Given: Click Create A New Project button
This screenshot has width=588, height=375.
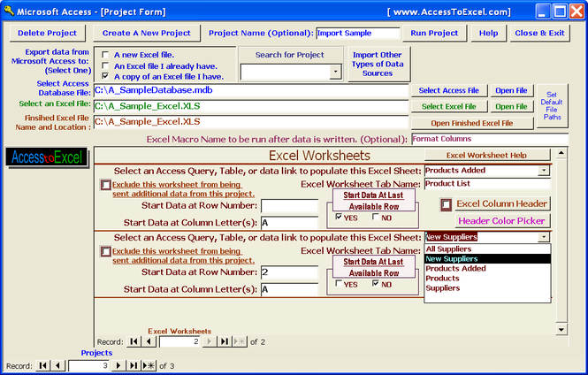Looking at the screenshot, I should click(146, 33).
